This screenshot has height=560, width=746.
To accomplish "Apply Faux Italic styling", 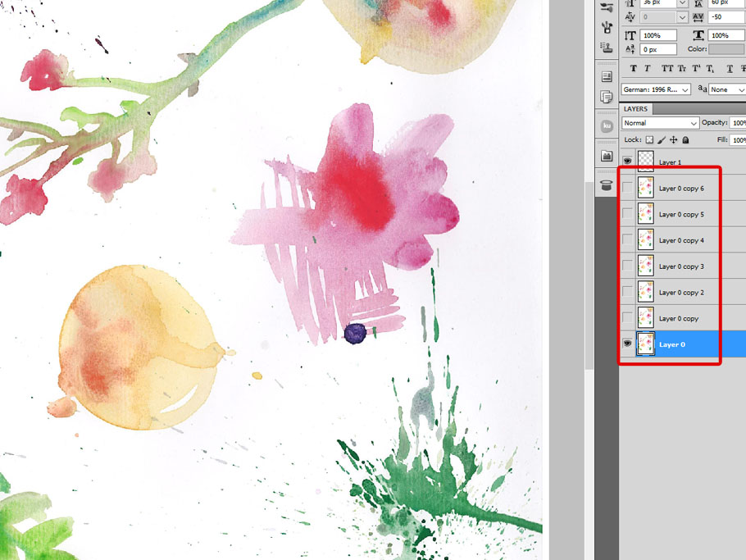I will pyautogui.click(x=648, y=69).
